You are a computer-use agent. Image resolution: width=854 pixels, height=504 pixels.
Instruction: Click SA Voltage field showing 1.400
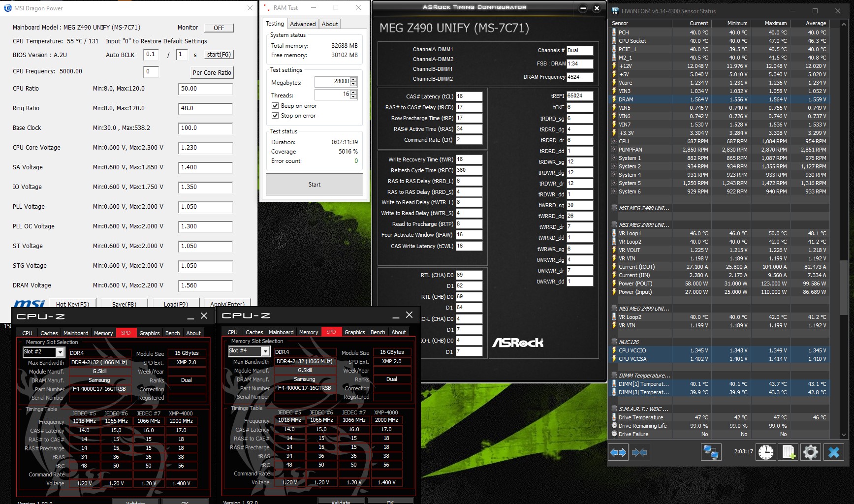205,167
